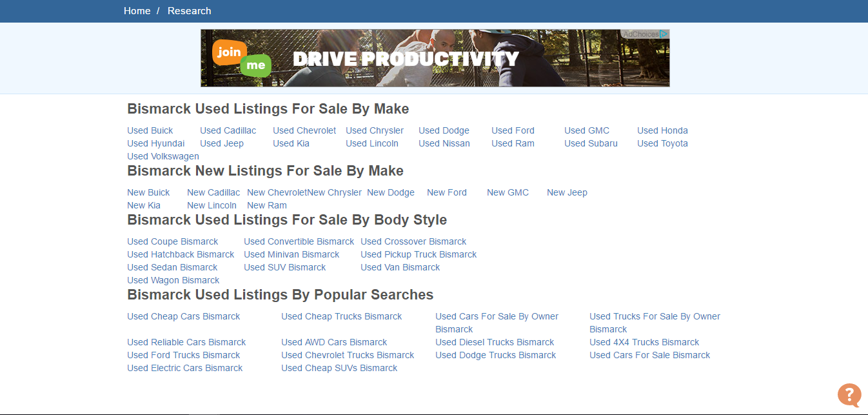868x415 pixels.
Task: Browse Used Volkswagen listings
Action: tap(163, 156)
